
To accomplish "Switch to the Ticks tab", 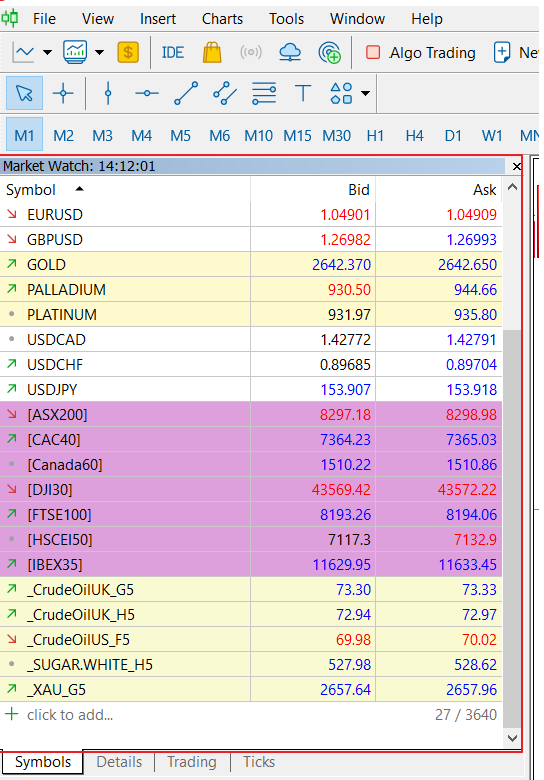I will tap(259, 762).
